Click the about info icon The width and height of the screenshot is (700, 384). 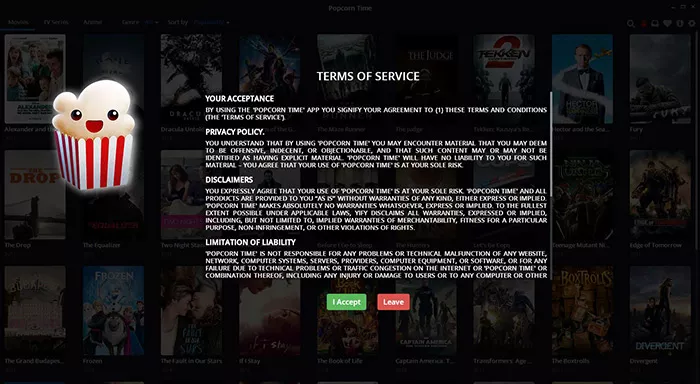[x=679, y=23]
